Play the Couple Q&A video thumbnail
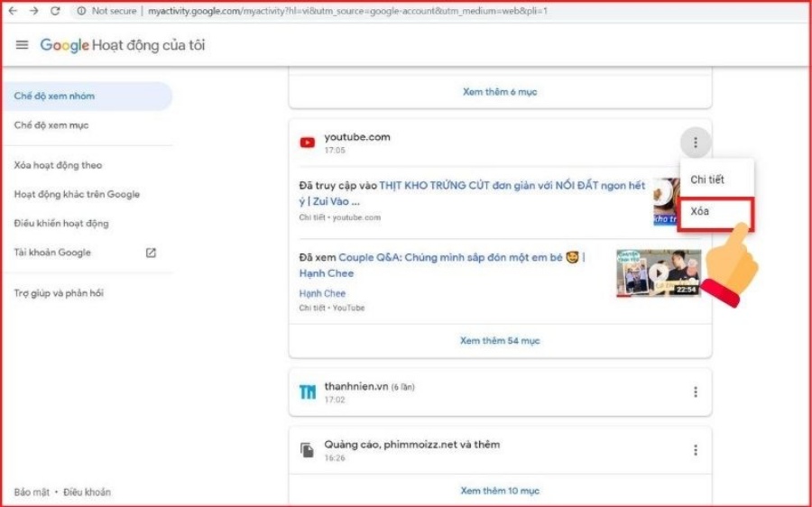The image size is (812, 507). [x=658, y=272]
